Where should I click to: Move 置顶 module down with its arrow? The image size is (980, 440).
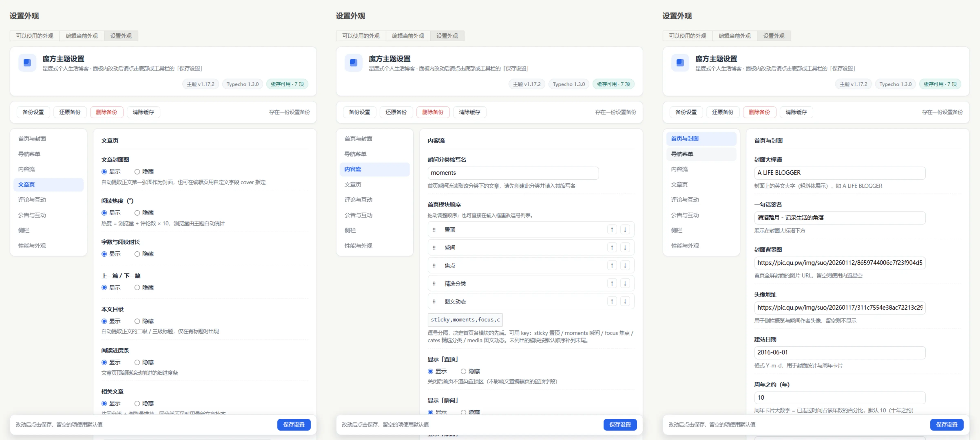[625, 230]
